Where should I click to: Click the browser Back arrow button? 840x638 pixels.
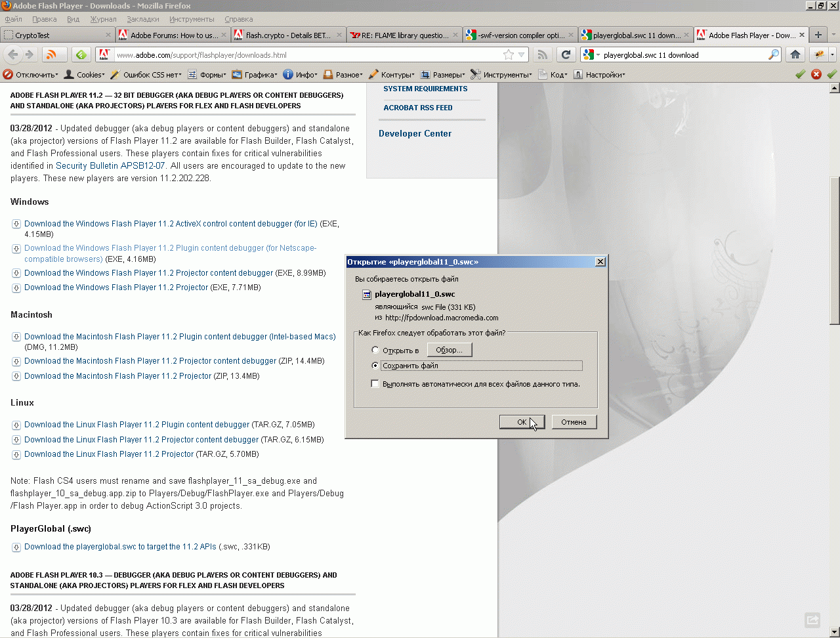pos(13,54)
